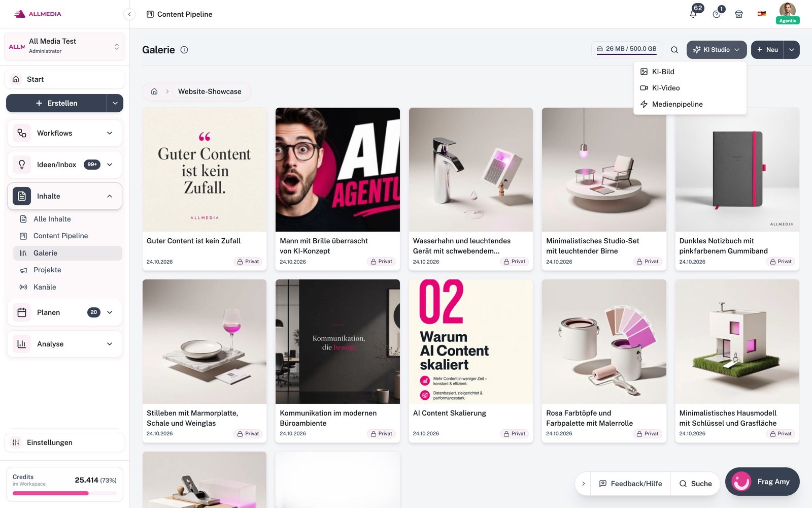Collapse the sidebar with the chevron button
The image size is (812, 508).
[129, 14]
